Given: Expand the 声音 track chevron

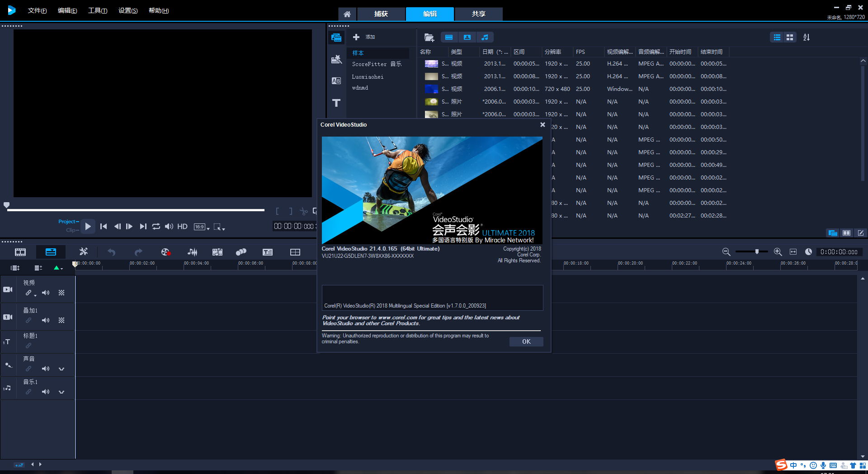Looking at the screenshot, I should click(x=61, y=369).
